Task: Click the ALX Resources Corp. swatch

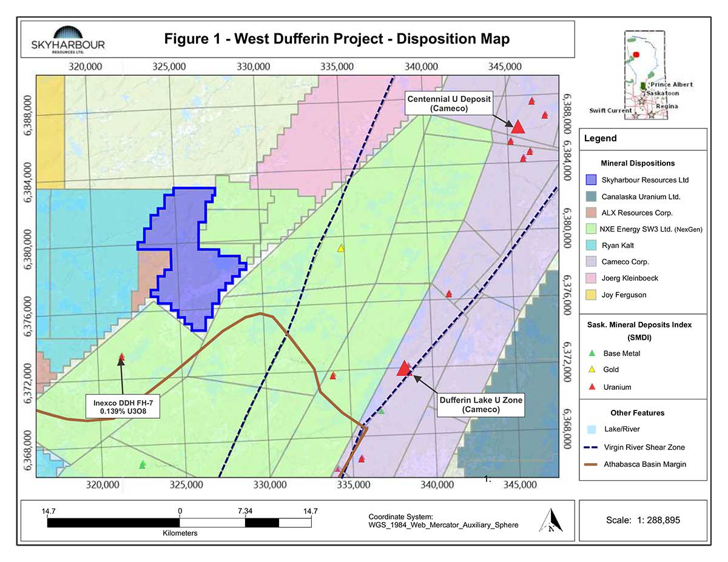Action: click(591, 213)
